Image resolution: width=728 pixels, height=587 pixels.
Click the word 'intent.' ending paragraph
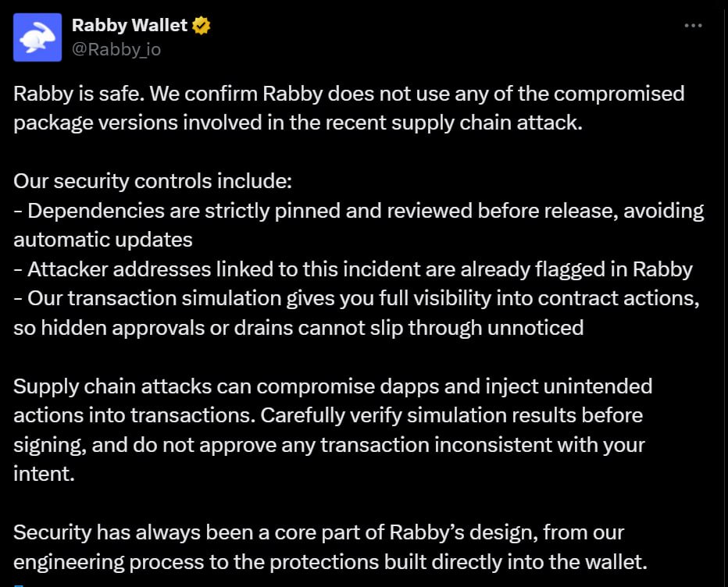coord(44,475)
